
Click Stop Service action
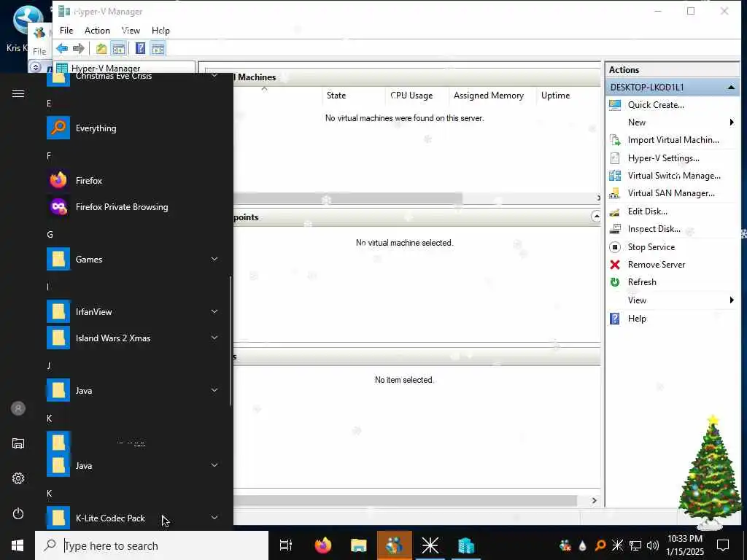(x=651, y=247)
